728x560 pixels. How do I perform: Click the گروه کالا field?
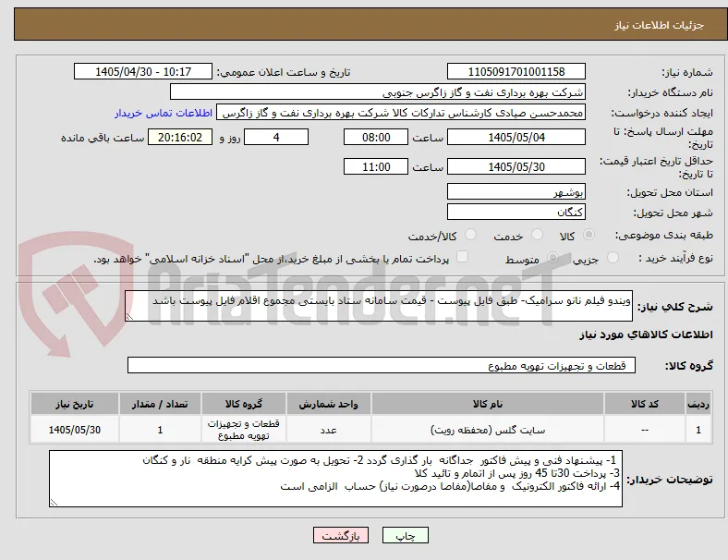pyautogui.click(x=382, y=365)
